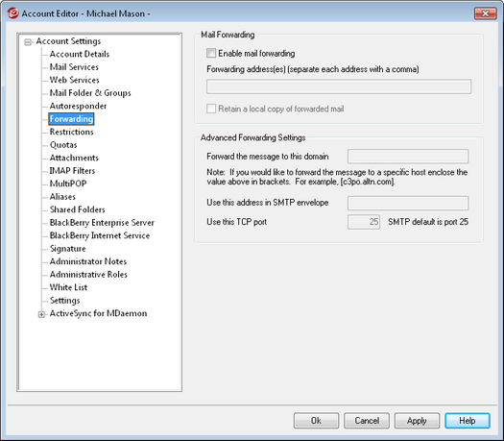Image resolution: width=504 pixels, height=441 pixels.
Task: Click the Forwarding address(es) text field
Action: coord(339,86)
